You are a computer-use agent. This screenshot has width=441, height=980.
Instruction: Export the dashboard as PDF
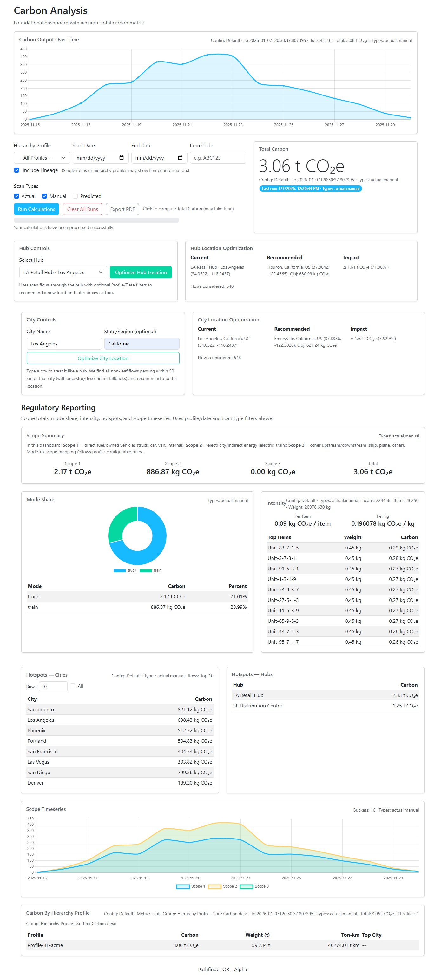click(122, 209)
